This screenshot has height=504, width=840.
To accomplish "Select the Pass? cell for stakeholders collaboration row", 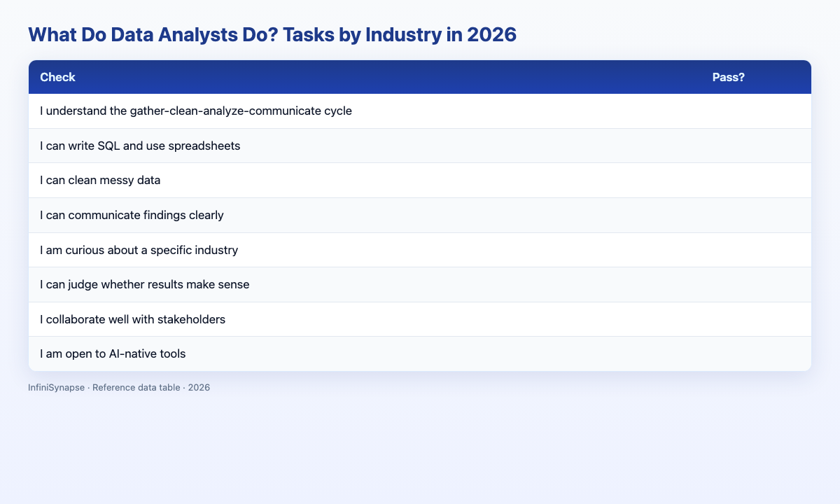I will point(756,319).
